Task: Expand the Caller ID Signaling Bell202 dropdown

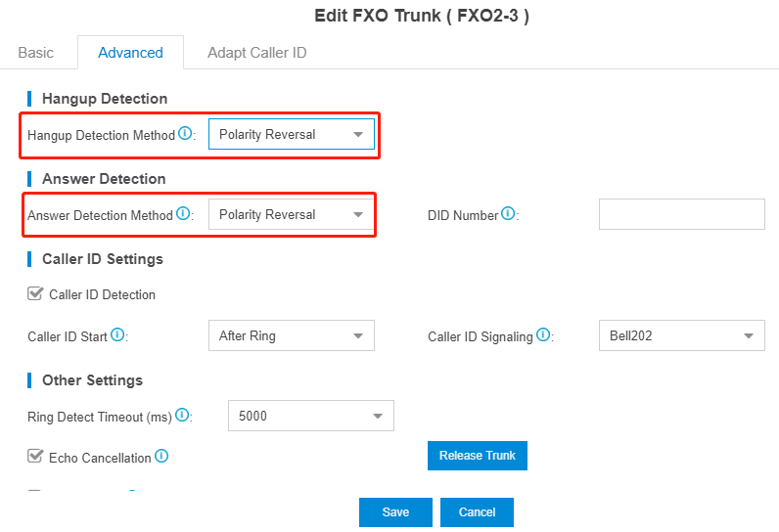Action: pos(681,335)
